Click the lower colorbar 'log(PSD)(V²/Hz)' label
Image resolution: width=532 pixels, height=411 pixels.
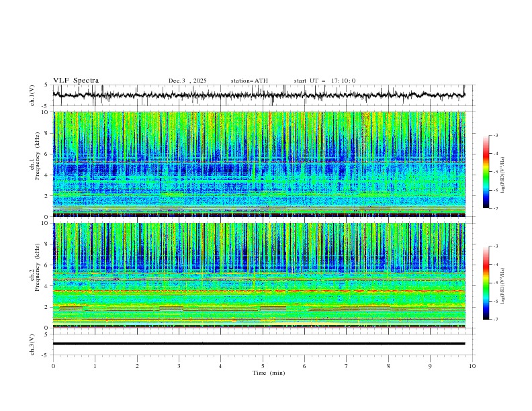tap(503, 286)
